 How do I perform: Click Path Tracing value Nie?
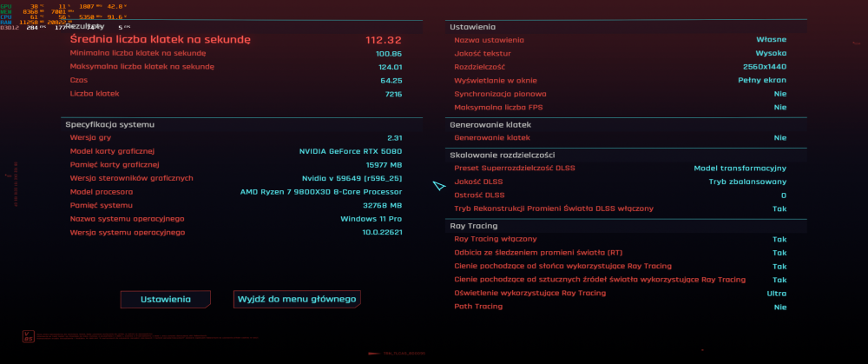pos(780,307)
